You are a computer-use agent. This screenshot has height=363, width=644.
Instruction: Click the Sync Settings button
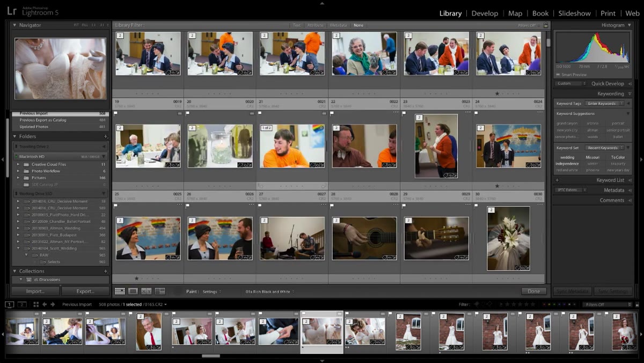click(613, 291)
